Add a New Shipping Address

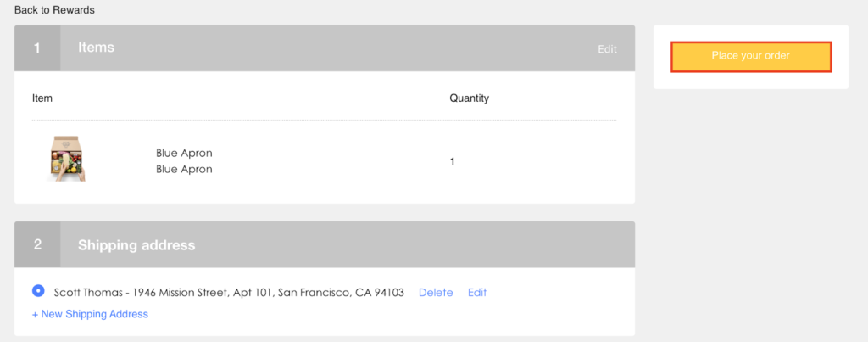point(93,314)
